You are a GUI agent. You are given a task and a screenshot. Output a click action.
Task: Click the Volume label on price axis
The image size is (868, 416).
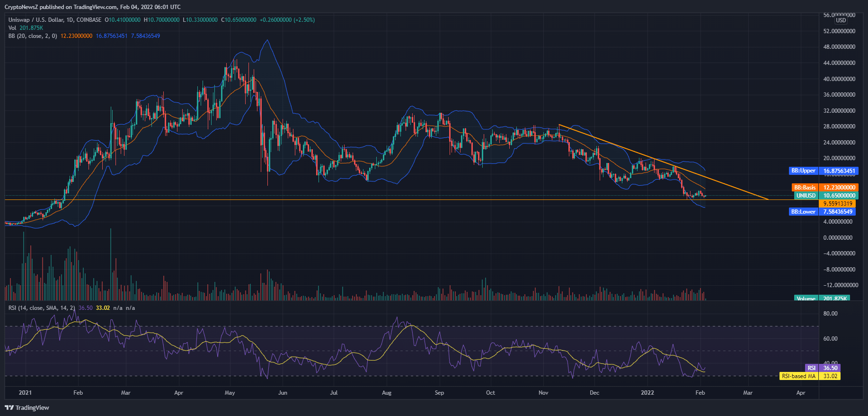click(806, 298)
